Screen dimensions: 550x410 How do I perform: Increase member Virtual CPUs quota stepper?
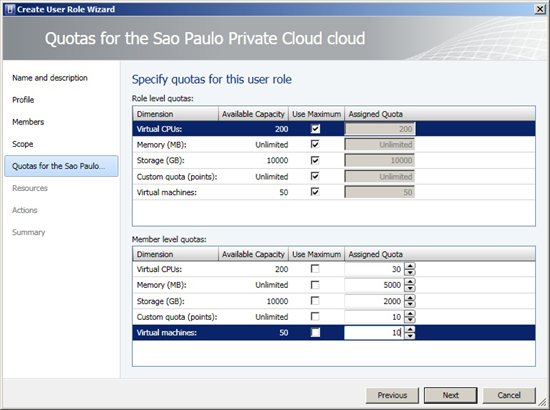[410, 266]
